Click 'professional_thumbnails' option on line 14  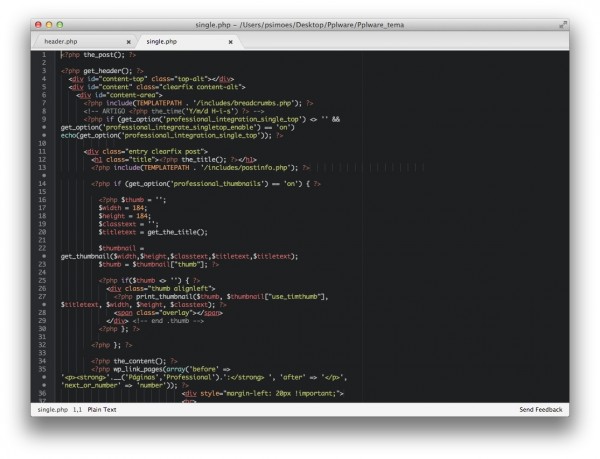218,184
